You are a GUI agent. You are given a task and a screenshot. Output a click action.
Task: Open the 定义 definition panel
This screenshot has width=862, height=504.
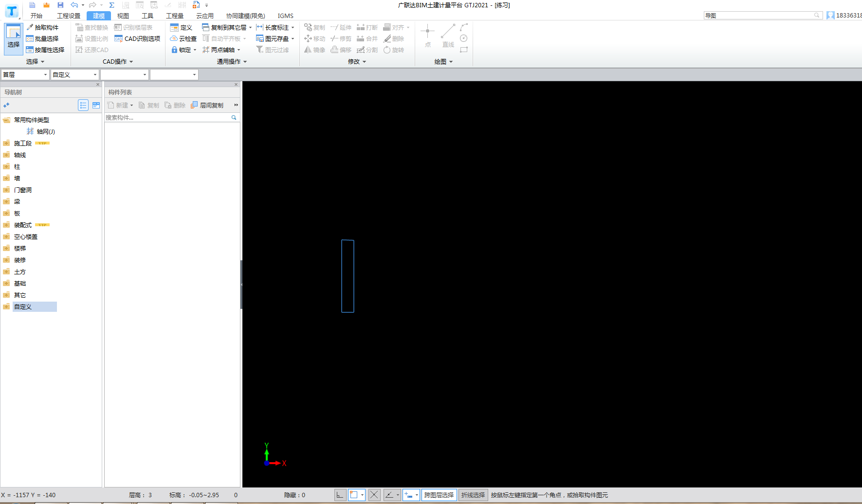pos(181,27)
